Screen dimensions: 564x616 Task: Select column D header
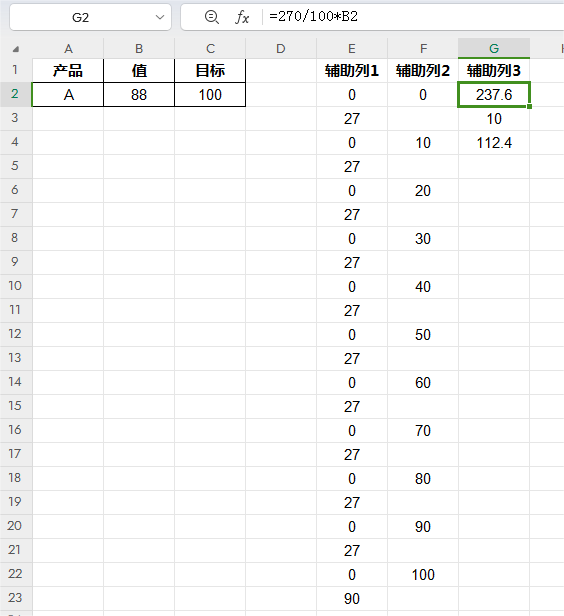coord(281,49)
